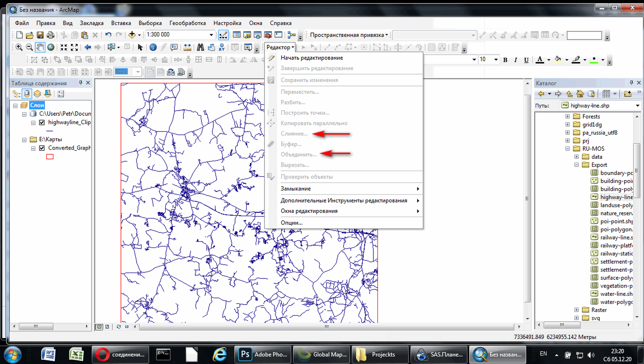The image size is (644, 364).
Task: Open the Find binoculars tool
Action: [200, 47]
